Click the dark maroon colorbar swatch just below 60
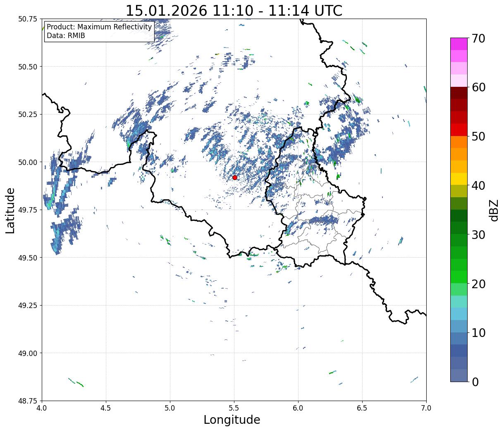 click(x=459, y=93)
